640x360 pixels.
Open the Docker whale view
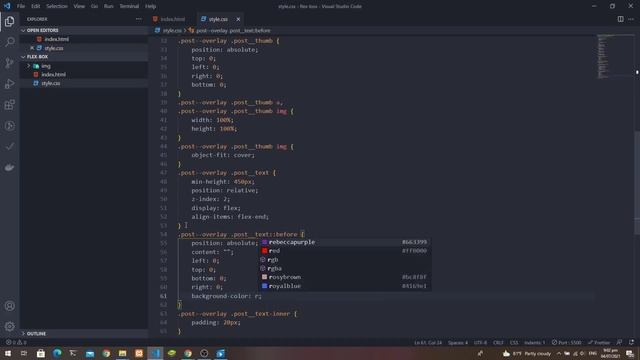pyautogui.click(x=9, y=167)
